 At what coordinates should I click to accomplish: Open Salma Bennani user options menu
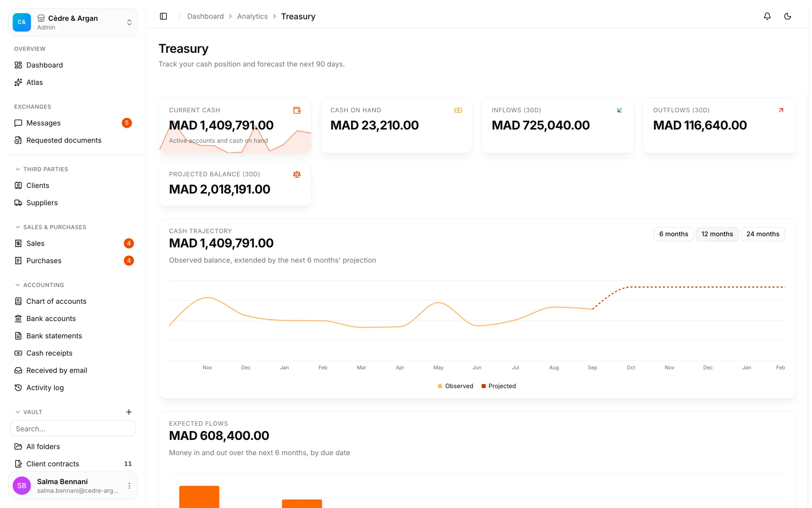pyautogui.click(x=129, y=486)
